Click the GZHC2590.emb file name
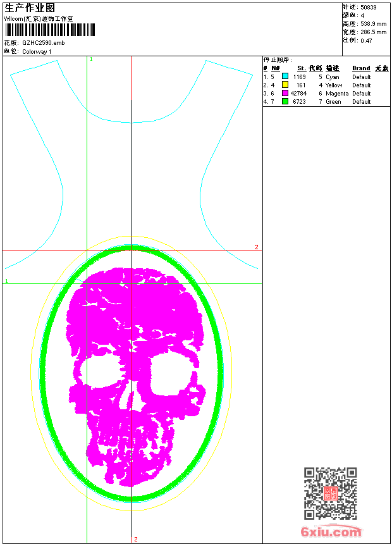Screen dimensions: 392x544 click(43, 43)
